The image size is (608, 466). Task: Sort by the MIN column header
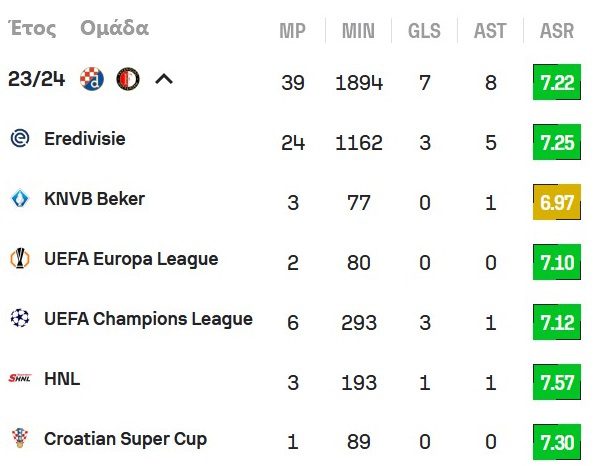coord(358,31)
